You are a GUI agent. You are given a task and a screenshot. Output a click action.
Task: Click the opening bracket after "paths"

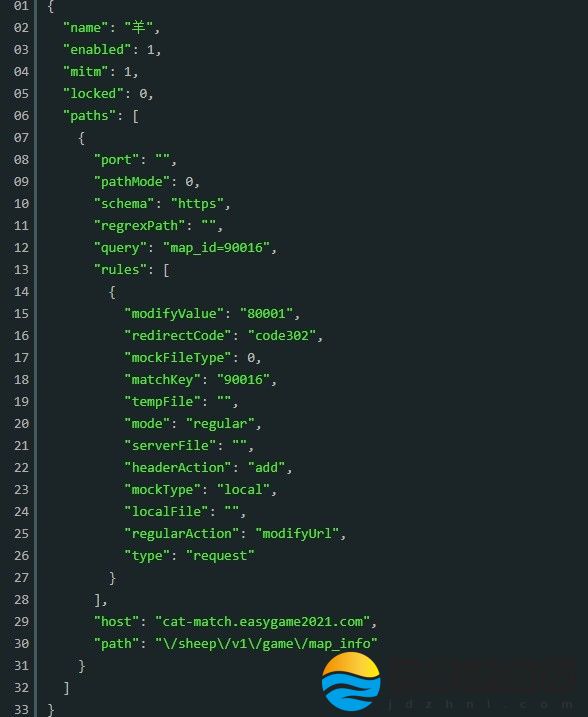pos(135,116)
